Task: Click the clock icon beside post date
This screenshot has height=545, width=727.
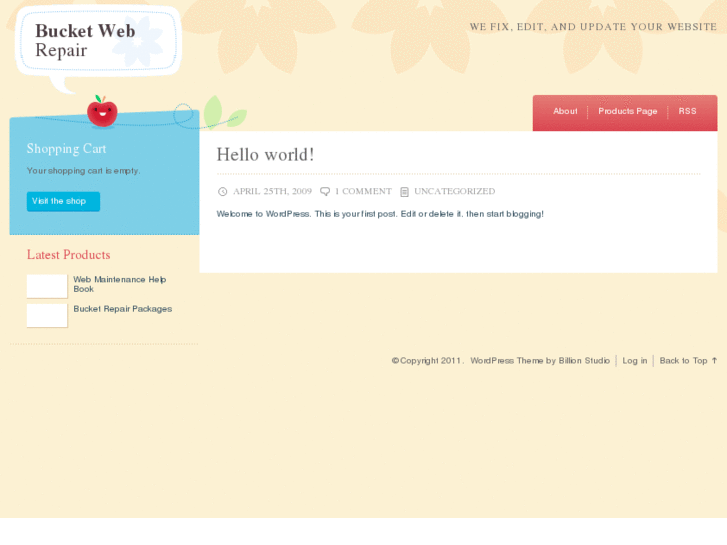Action: [223, 192]
